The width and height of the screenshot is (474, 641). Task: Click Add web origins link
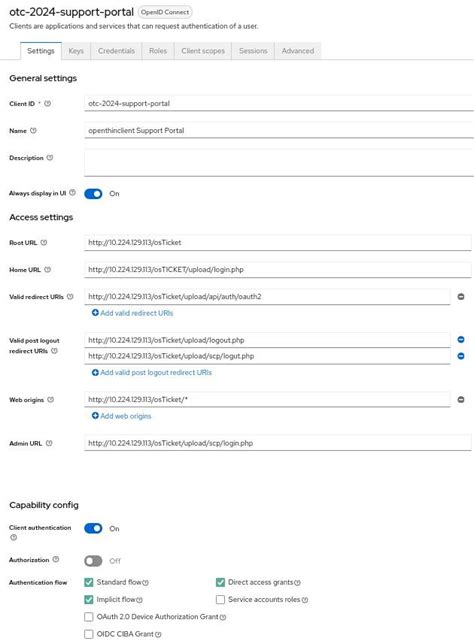pyautogui.click(x=121, y=416)
